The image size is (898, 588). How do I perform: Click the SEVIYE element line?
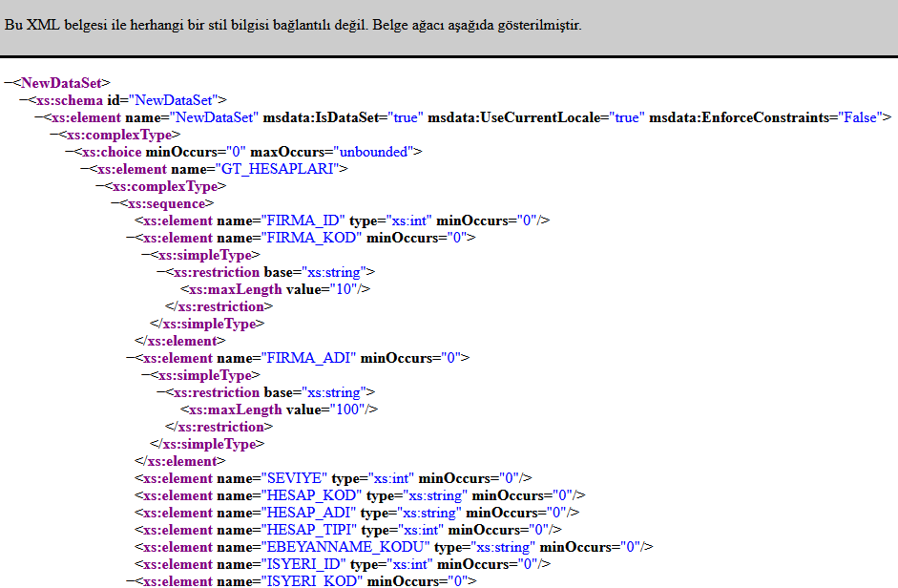[334, 478]
